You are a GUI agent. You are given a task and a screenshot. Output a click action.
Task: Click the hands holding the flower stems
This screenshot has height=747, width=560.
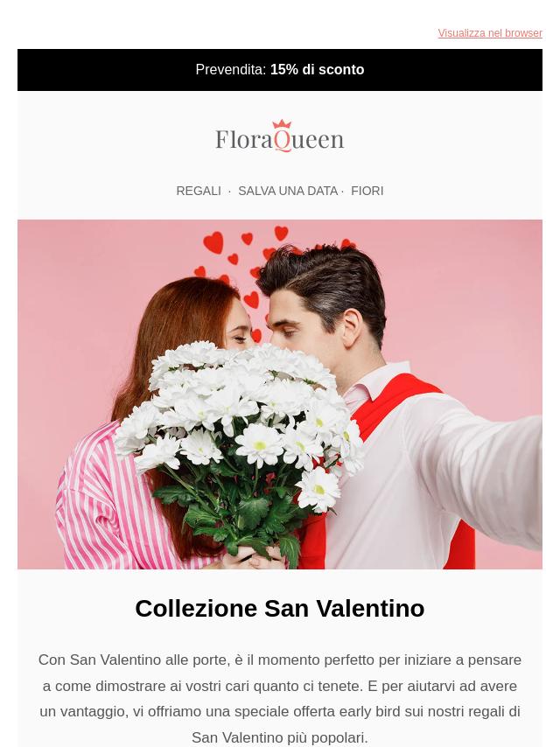[x=253, y=556]
